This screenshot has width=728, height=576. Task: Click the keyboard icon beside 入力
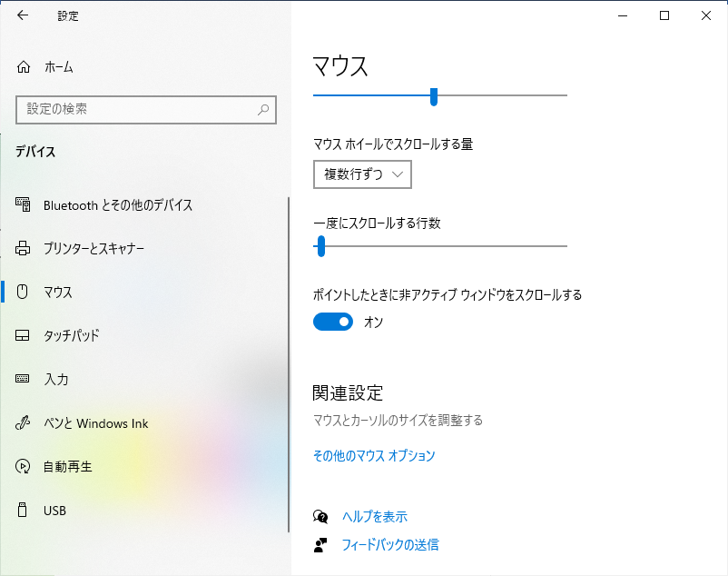pos(23,379)
